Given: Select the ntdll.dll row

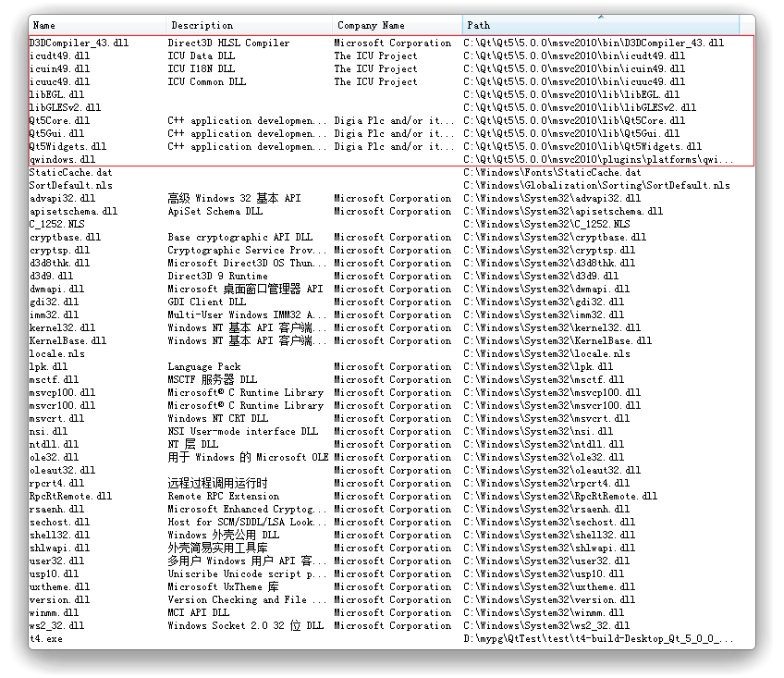Looking at the screenshot, I should click(56, 445).
